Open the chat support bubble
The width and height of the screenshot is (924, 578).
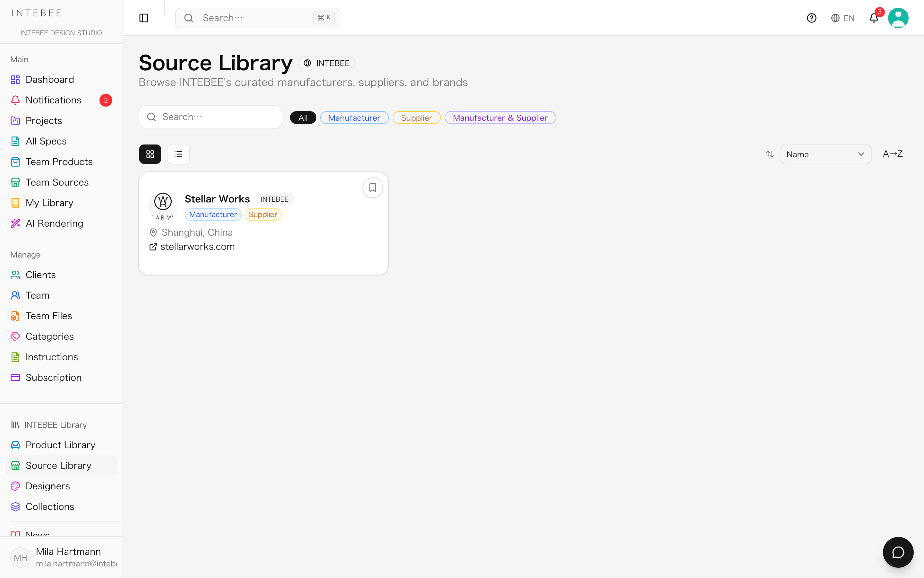(898, 552)
